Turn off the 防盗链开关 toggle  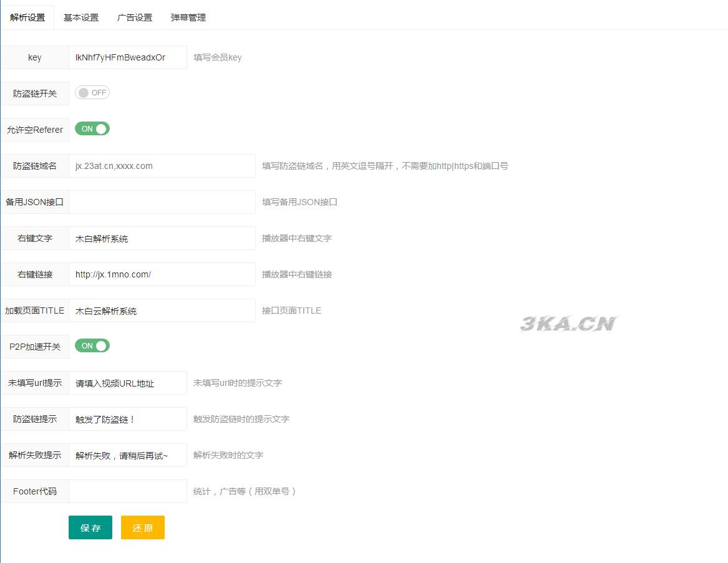click(x=92, y=92)
